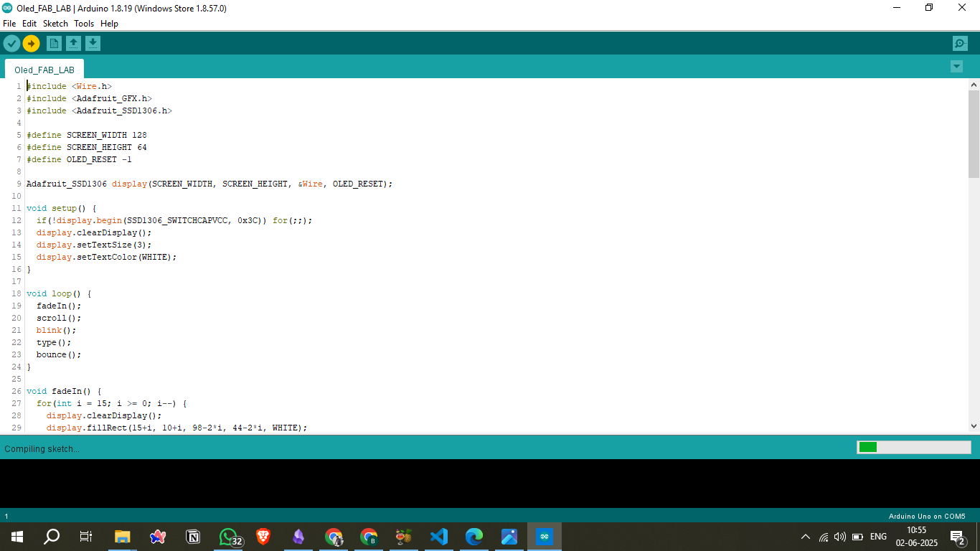This screenshot has width=980, height=551.
Task: Click the Save sketch down-arrow icon
Action: pos(93,44)
